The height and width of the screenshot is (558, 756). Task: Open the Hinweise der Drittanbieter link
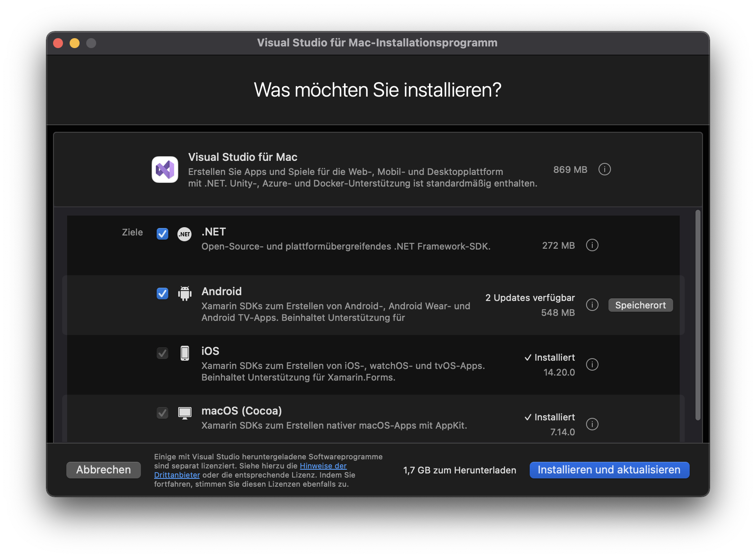coord(323,466)
